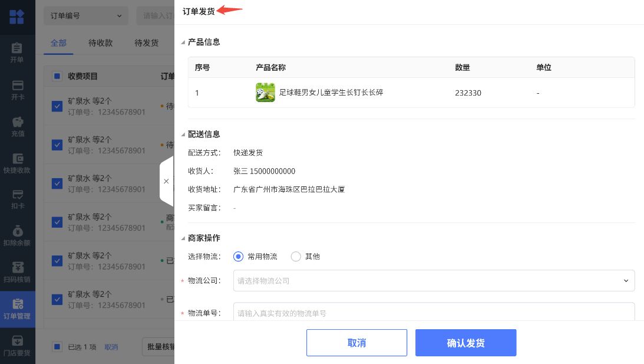Screen dimensions: 644x364
Task: Click the quantity value 232330
Action: click(x=468, y=93)
